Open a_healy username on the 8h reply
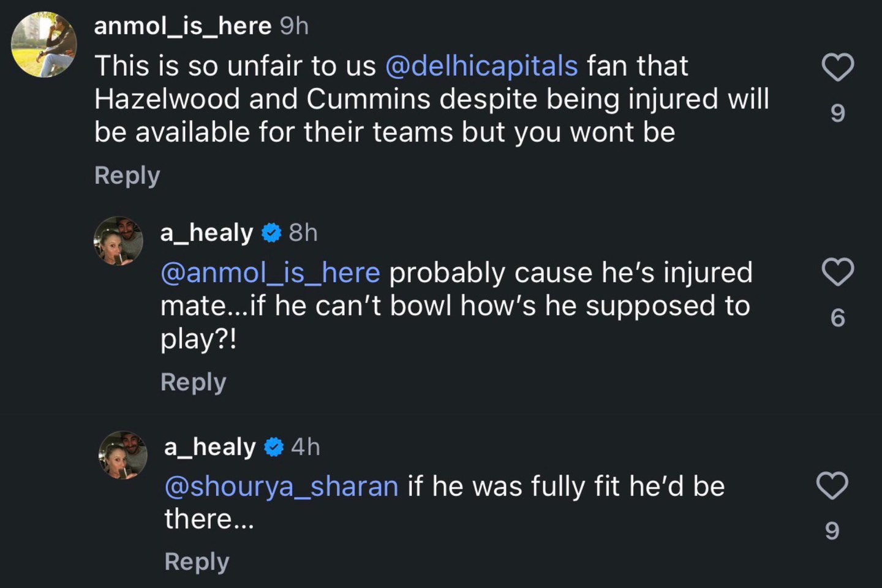The height and width of the screenshot is (588, 882). pyautogui.click(x=206, y=233)
